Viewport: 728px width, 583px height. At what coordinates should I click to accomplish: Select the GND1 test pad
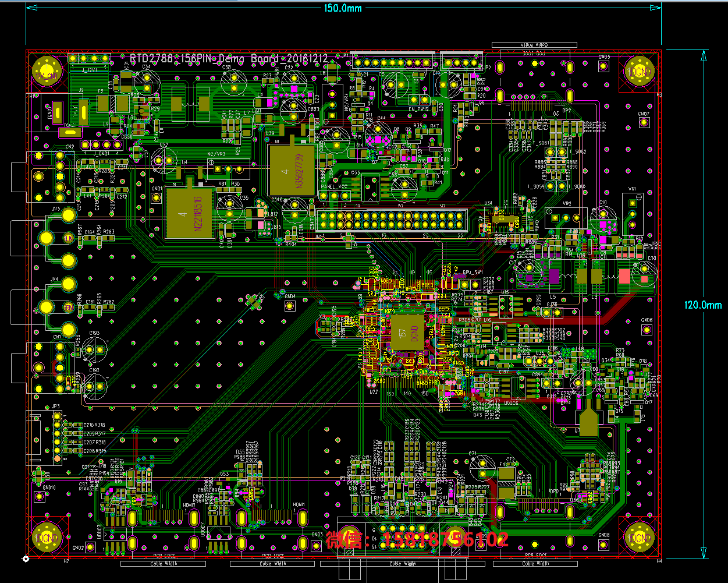click(157, 198)
